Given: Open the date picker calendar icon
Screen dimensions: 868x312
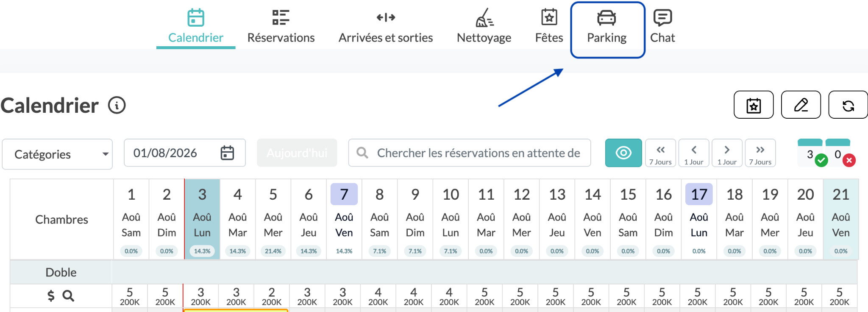Looking at the screenshot, I should click(227, 153).
